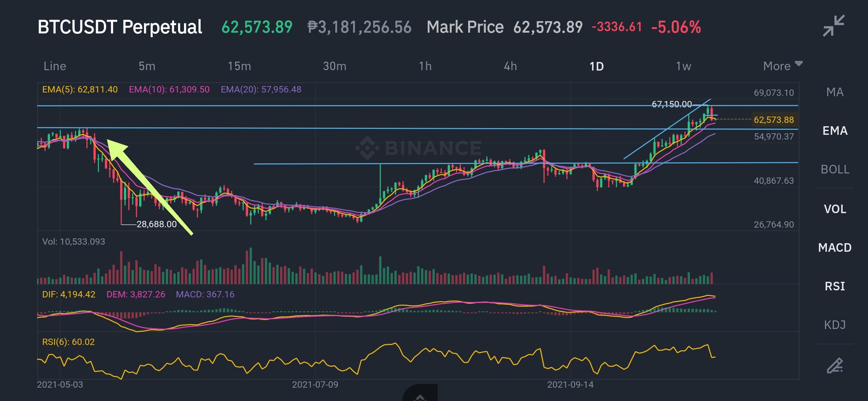Enable the BOLL indicator

coord(835,169)
